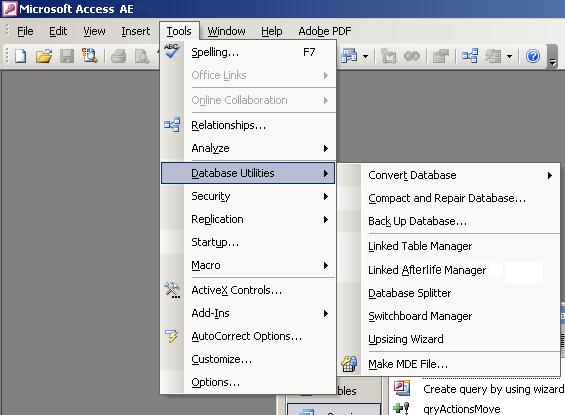Open the New Object toolbar dropdown arrow

(509, 56)
